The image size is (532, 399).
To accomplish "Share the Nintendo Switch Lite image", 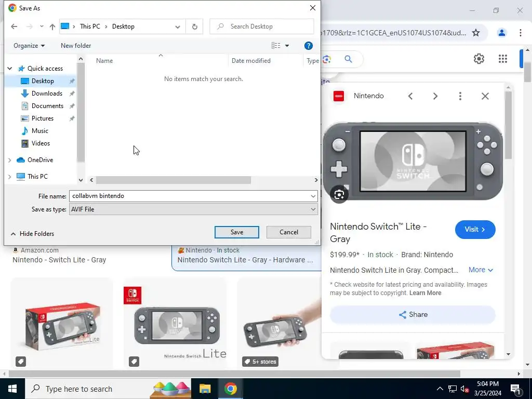I will (x=413, y=314).
